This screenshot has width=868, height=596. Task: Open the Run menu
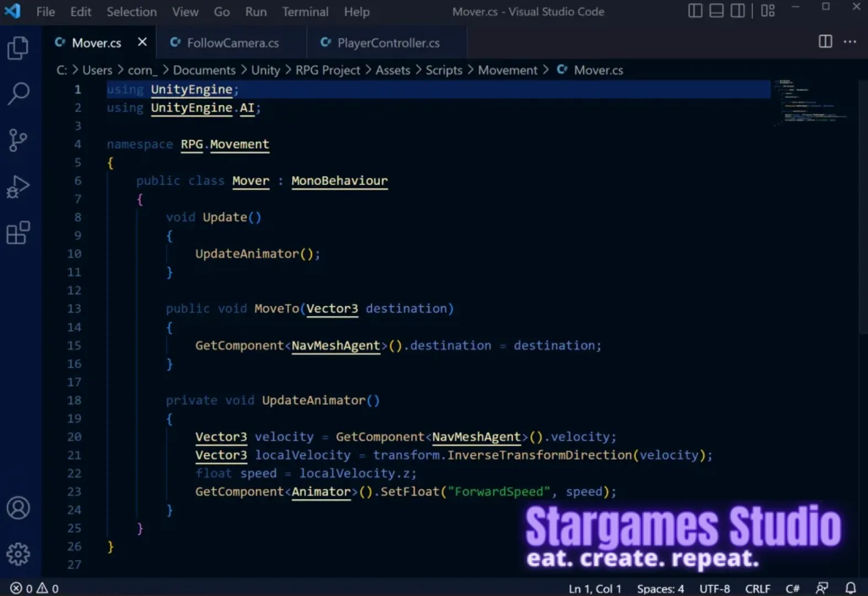pos(255,12)
